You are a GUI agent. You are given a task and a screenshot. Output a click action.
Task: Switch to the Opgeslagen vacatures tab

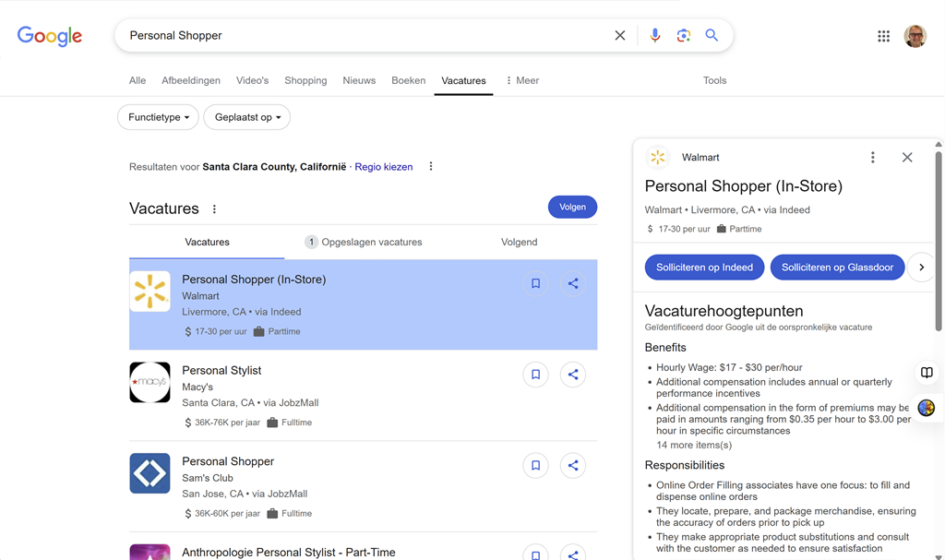pos(364,243)
